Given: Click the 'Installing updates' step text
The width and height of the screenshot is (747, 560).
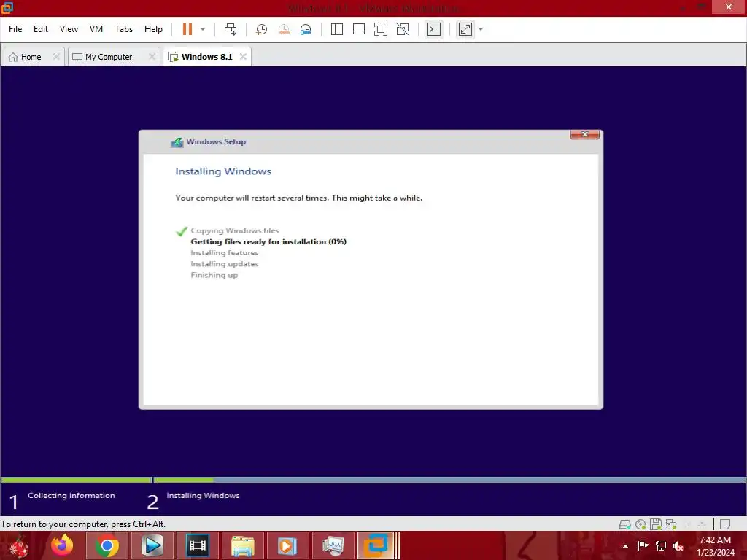Looking at the screenshot, I should [225, 264].
